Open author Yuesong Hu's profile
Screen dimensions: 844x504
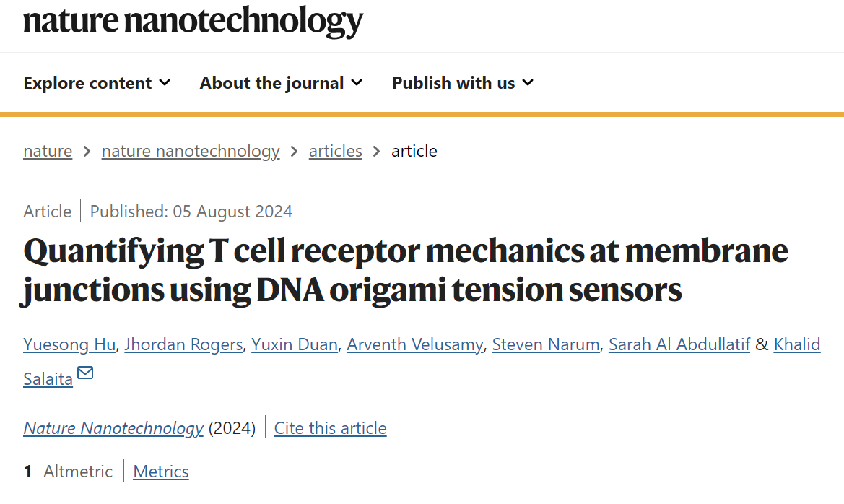pyautogui.click(x=69, y=344)
